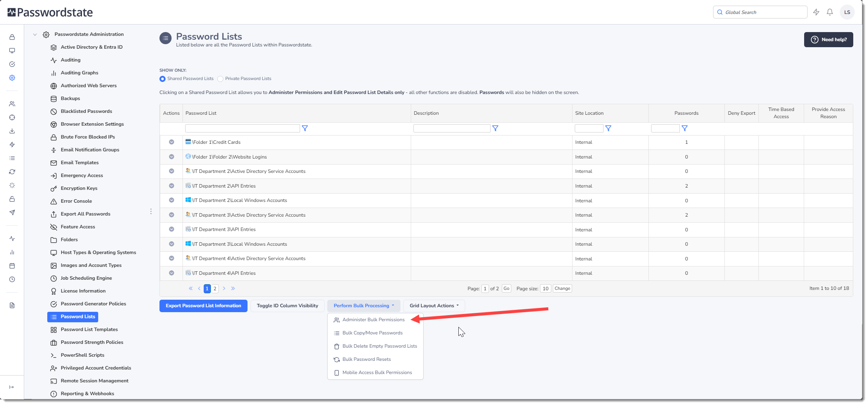
Task: Go to first page double-arrow icon
Action: (191, 288)
